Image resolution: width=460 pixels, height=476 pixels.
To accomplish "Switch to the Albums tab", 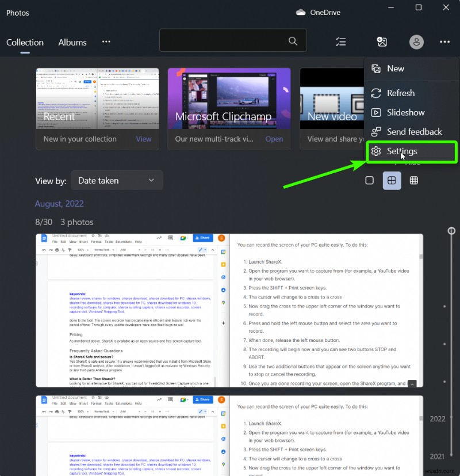I will 72,42.
